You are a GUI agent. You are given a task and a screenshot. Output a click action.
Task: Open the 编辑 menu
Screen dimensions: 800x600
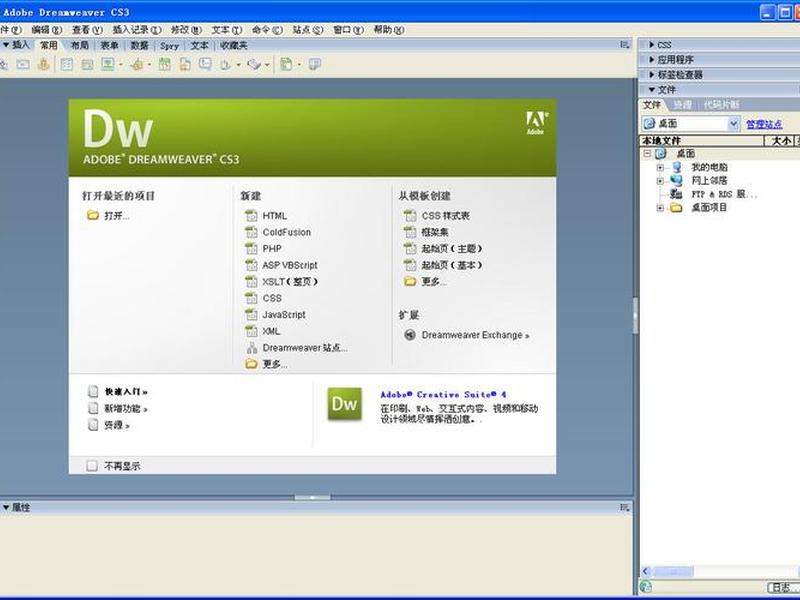point(46,30)
